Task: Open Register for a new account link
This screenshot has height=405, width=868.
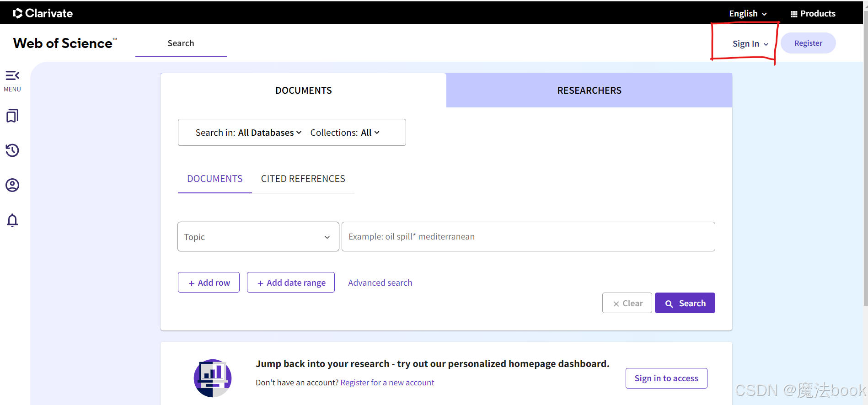Action: (387, 383)
